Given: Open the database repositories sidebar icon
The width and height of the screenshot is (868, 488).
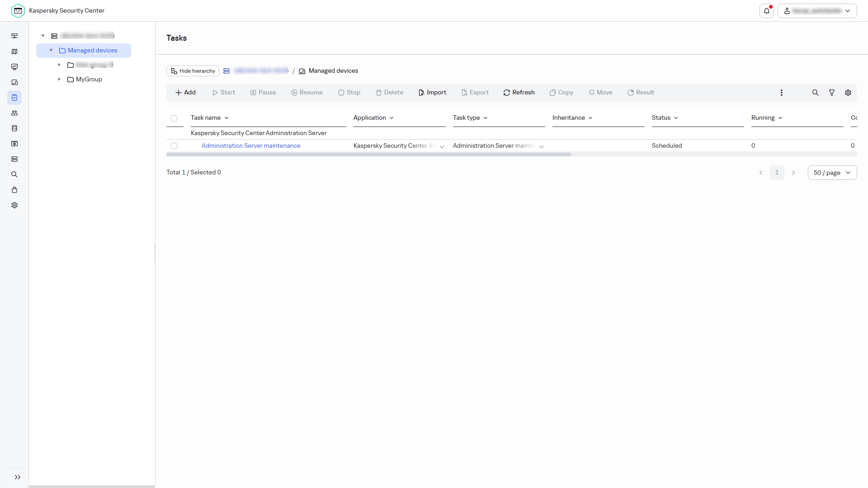Looking at the screenshot, I should coord(14,128).
